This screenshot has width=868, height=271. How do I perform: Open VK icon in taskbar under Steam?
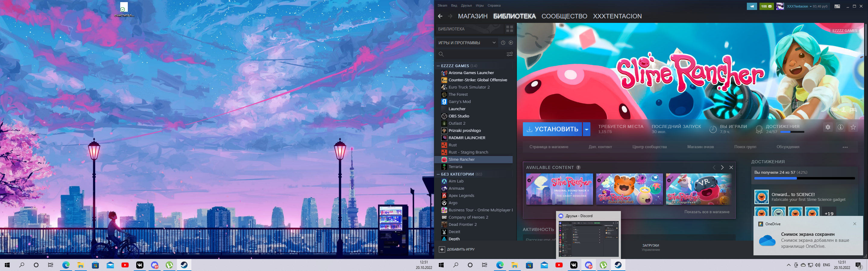(x=574, y=265)
